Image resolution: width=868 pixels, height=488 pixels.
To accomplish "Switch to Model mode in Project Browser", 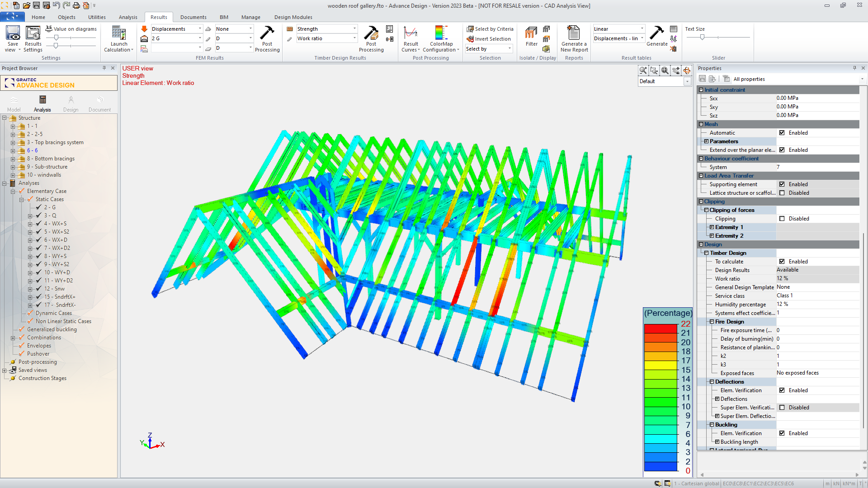I will (14, 103).
